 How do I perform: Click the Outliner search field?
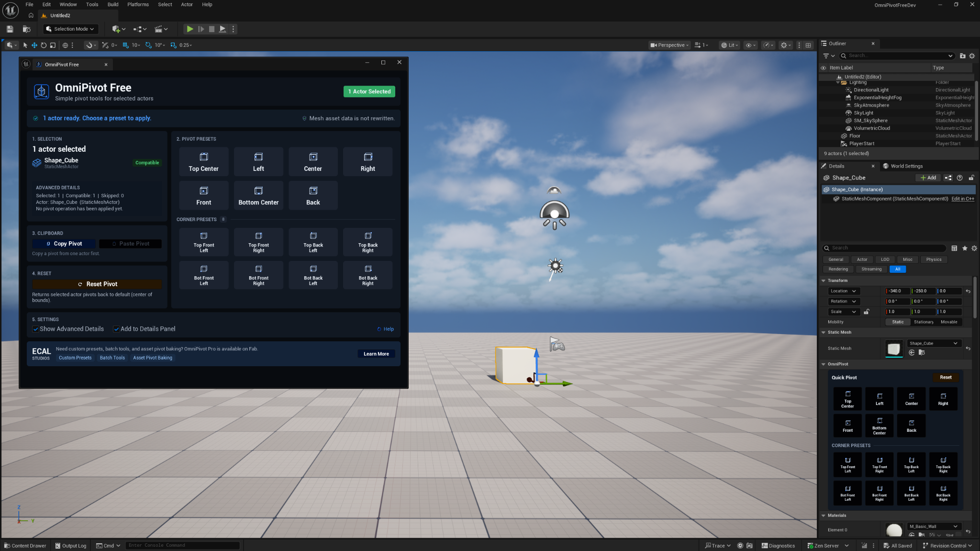coord(898,56)
